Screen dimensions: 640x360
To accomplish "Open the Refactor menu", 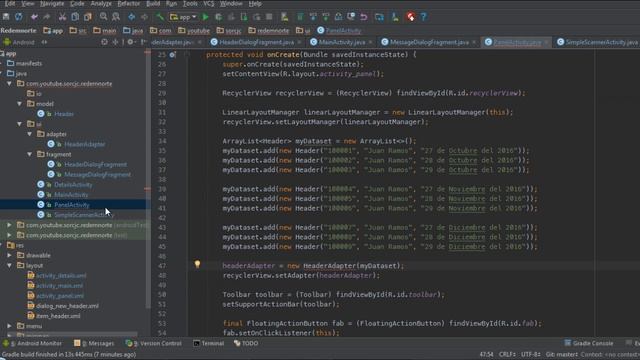I will point(129,4).
